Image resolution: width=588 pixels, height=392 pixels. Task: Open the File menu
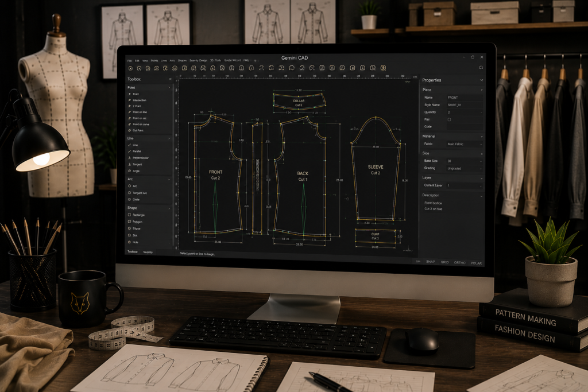pyautogui.click(x=129, y=61)
